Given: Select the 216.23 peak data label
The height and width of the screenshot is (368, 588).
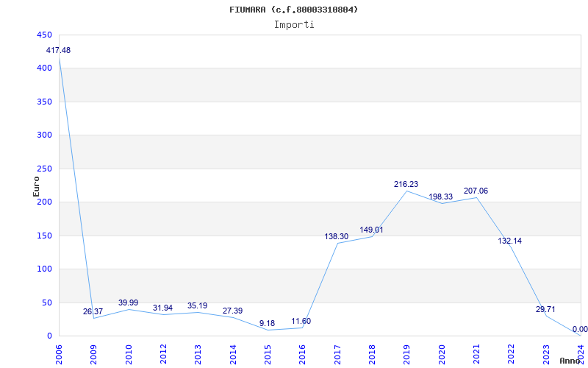Looking at the screenshot, I should pyautogui.click(x=406, y=185).
